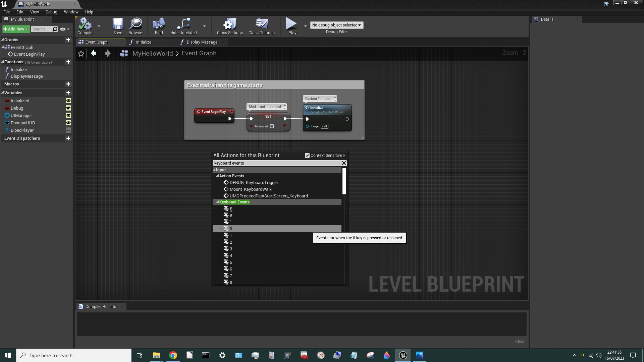
Task: Browse to asset in content browser
Action: [x=135, y=26]
